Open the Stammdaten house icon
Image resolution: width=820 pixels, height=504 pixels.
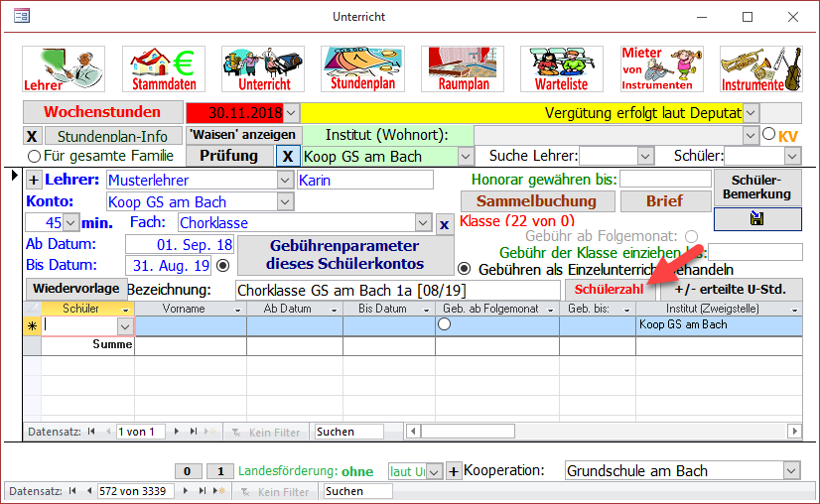pos(164,69)
